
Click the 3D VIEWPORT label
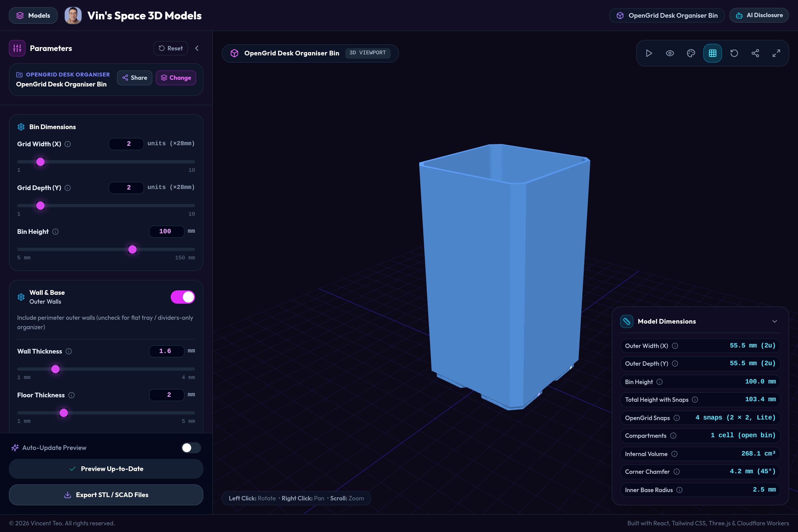coord(367,53)
